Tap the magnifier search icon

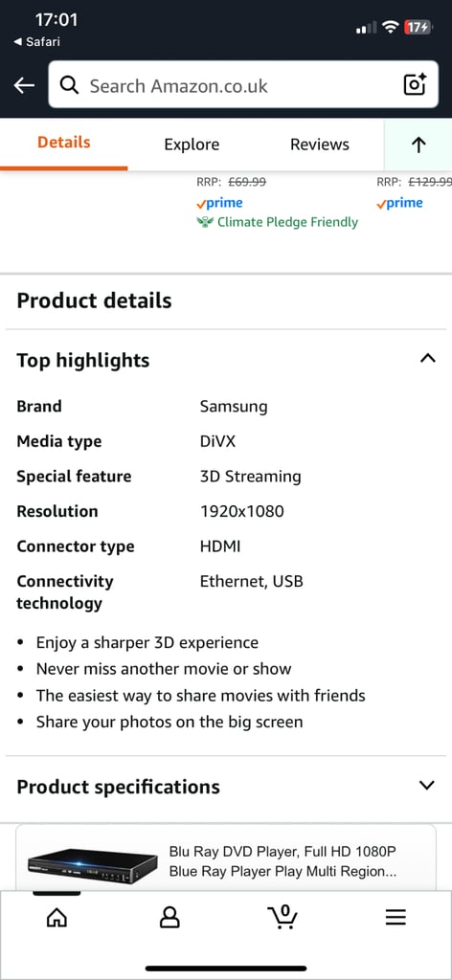click(69, 85)
